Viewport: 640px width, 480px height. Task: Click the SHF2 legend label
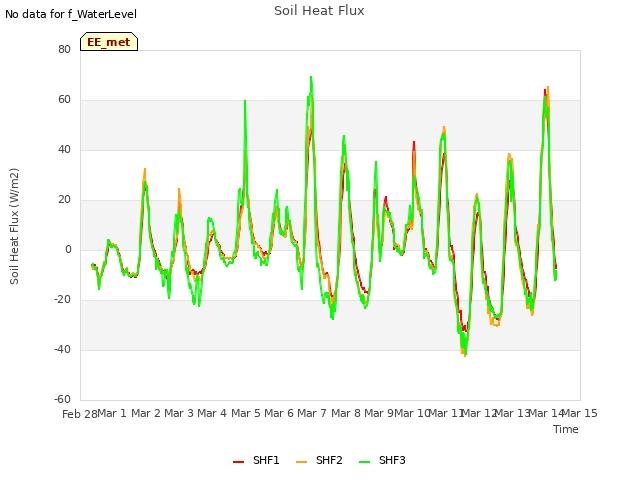(329, 460)
